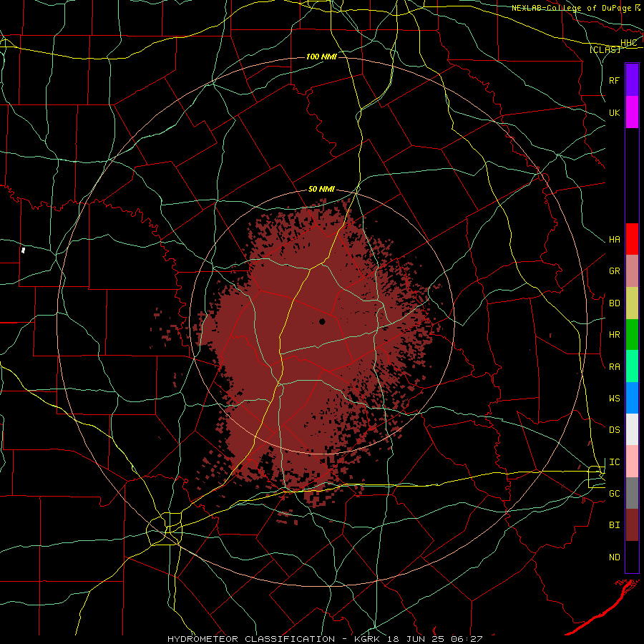644x644 pixels.
Task: Click the ND black legend swatch
Action: (632, 557)
